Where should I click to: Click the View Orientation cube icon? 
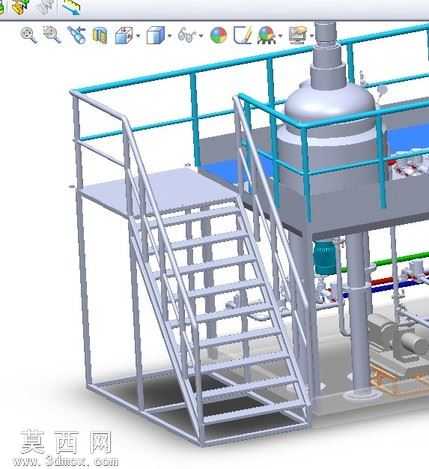(124, 35)
